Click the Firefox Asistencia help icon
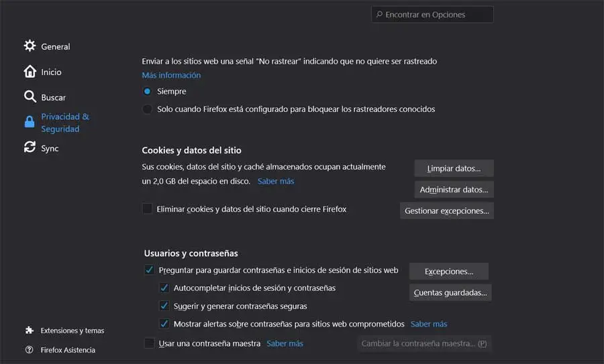Image resolution: width=604 pixels, height=364 pixels. click(x=30, y=350)
